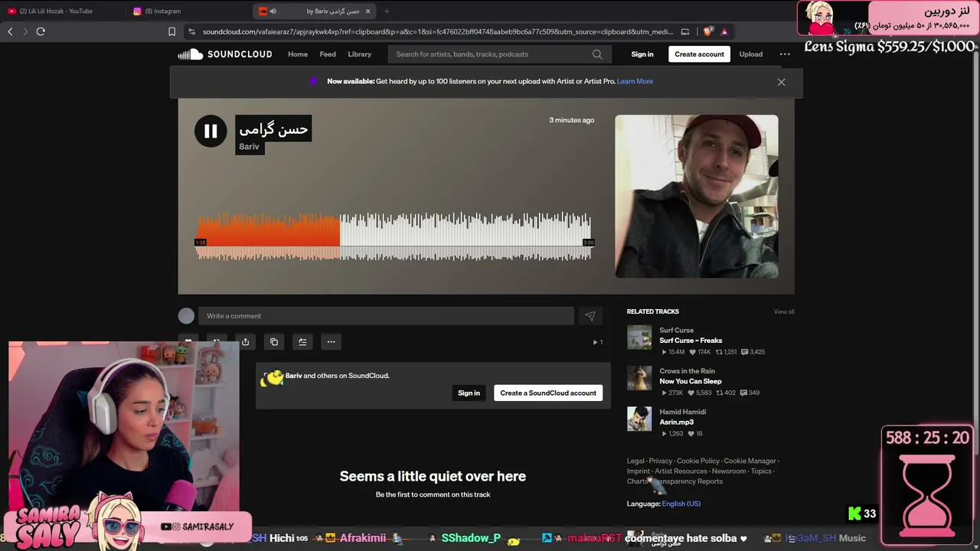Open Brave Shields lion icon
This screenshot has height=551, width=980.
point(708,31)
